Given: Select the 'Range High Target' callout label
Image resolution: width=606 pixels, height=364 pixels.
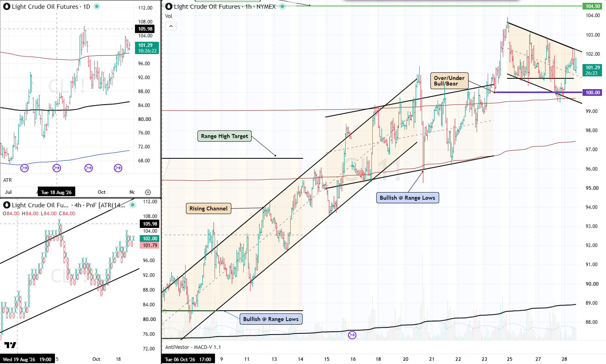Looking at the screenshot, I should click(225, 136).
